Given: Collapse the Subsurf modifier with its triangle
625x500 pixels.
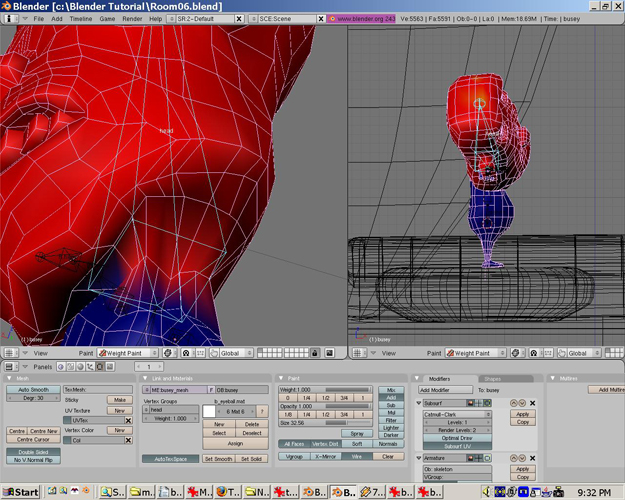Looking at the screenshot, I should click(x=420, y=403).
